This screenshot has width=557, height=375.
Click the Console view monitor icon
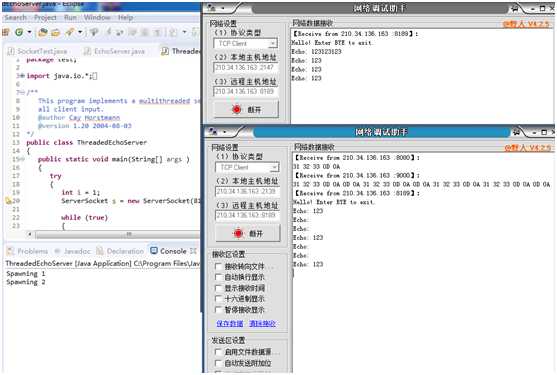coord(154,251)
